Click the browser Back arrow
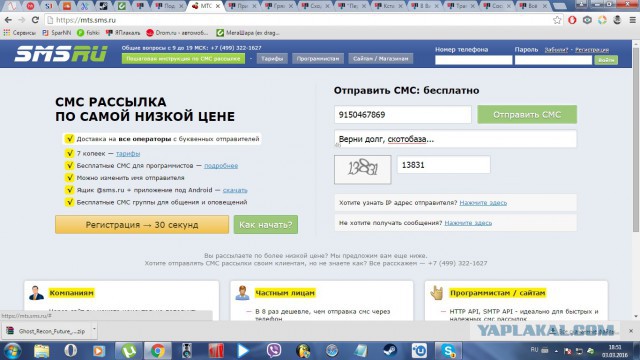640x360 pixels. click(x=8, y=20)
